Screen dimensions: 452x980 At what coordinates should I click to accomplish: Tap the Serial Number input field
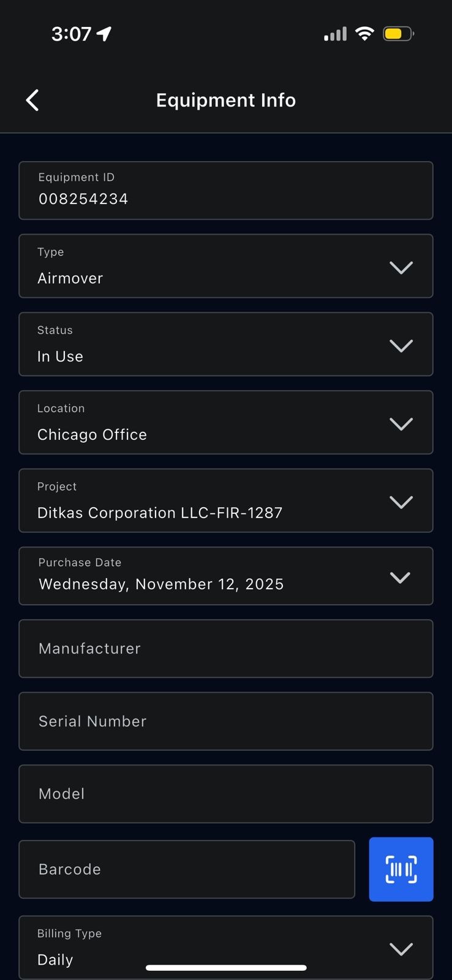pos(225,721)
